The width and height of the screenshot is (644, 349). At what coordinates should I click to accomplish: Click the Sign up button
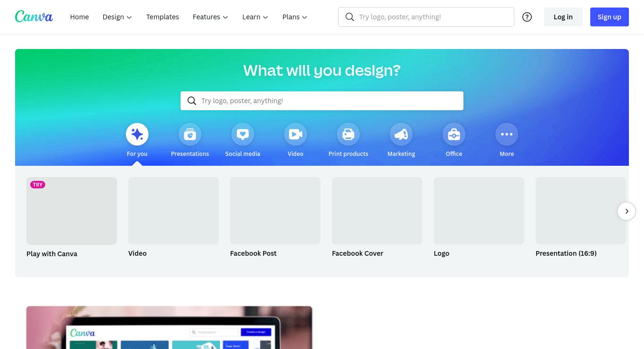coord(609,17)
